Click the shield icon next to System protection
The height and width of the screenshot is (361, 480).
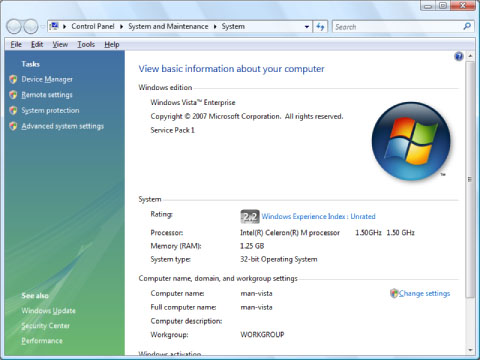pyautogui.click(x=13, y=110)
